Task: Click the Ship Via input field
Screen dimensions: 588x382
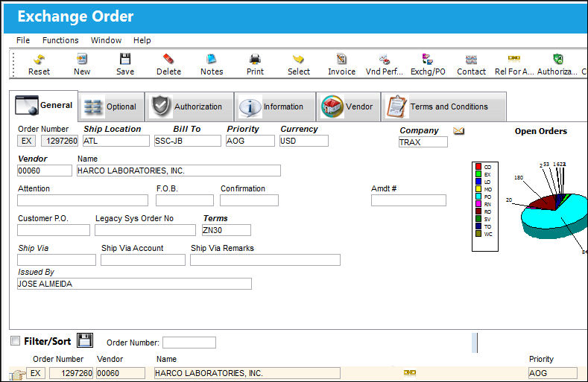Action: click(57, 260)
